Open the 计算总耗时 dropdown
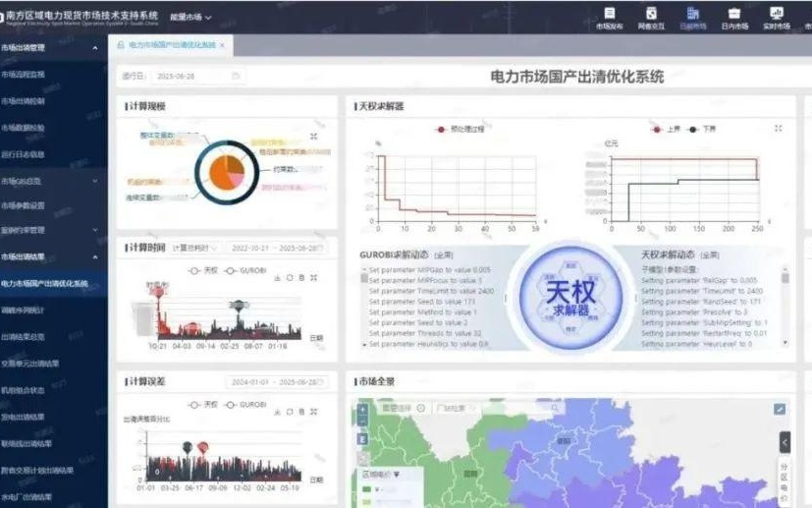The image size is (812, 508). [194, 248]
